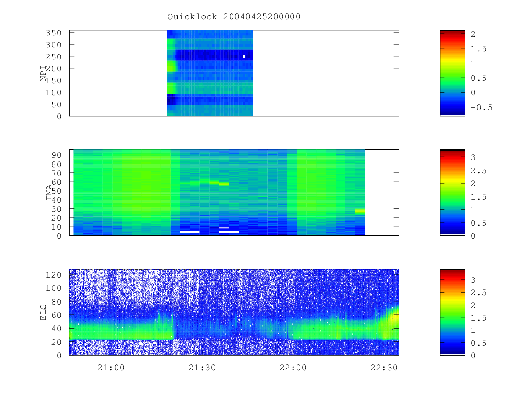The height and width of the screenshot is (399, 532).
Task: Click the yellow spot near 22:20 in IMA panel
Action: coord(360,211)
